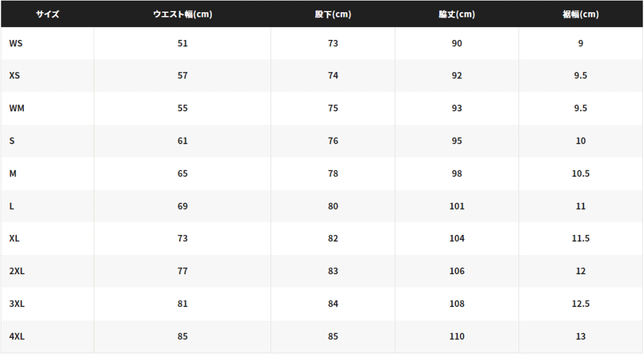Click hem width value 10.5
Image resolution: width=644 pixels, height=354 pixels.
580,173
